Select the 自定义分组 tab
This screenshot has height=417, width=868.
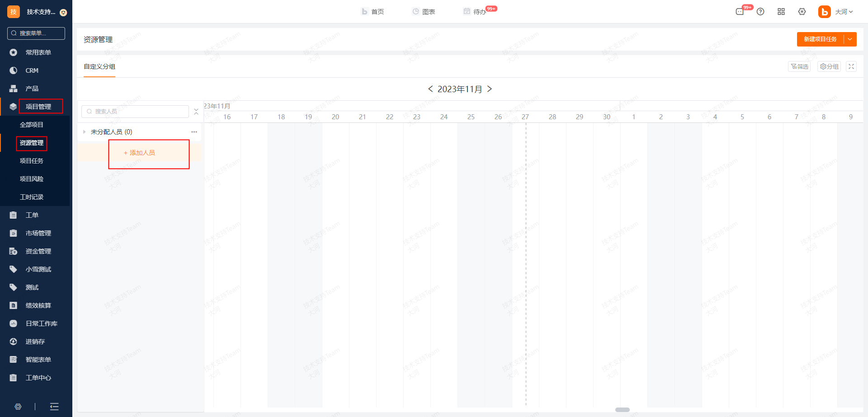coord(99,66)
